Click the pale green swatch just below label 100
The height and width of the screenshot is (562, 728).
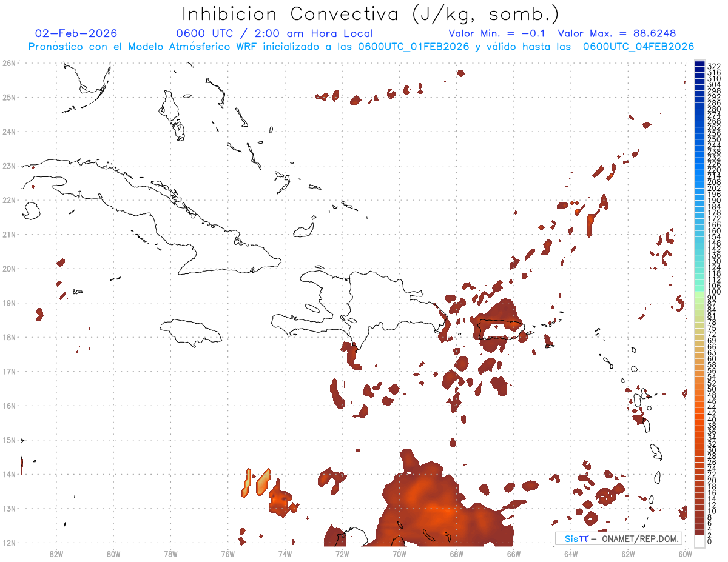pos(699,295)
